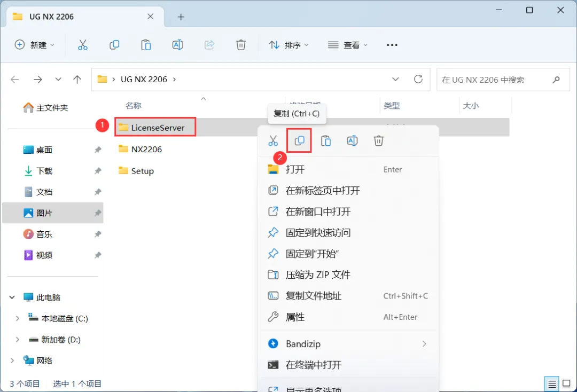Image resolution: width=577 pixels, height=392 pixels.
Task: Expand the Bandizip submenu arrow
Action: click(x=424, y=344)
